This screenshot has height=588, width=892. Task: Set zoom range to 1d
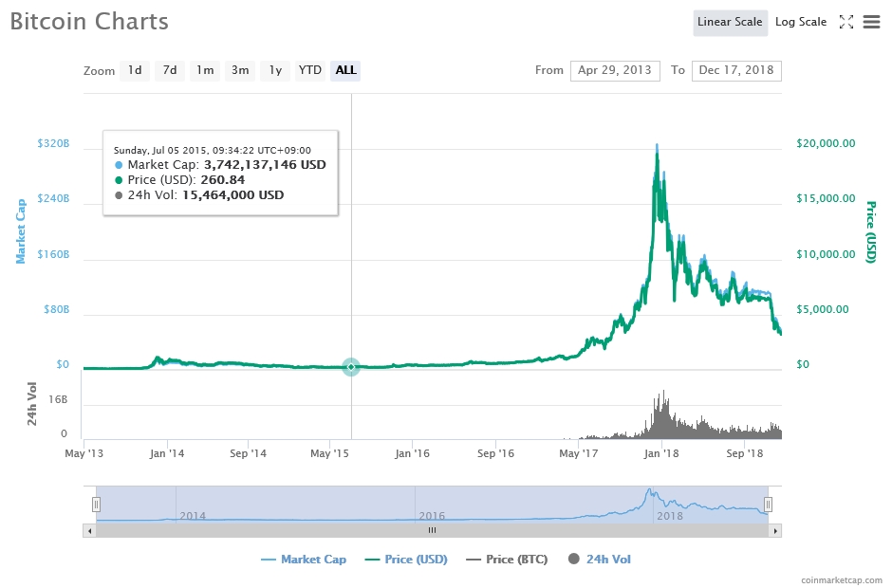pyautogui.click(x=135, y=70)
